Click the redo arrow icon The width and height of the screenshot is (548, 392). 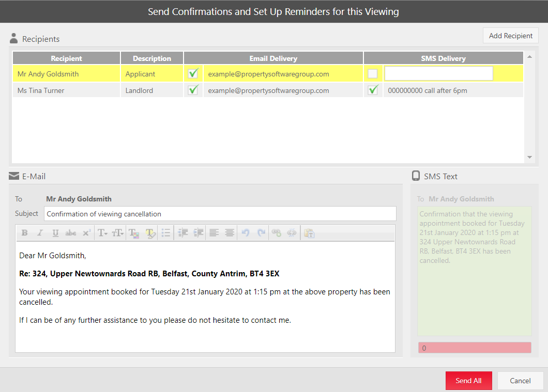(262, 233)
